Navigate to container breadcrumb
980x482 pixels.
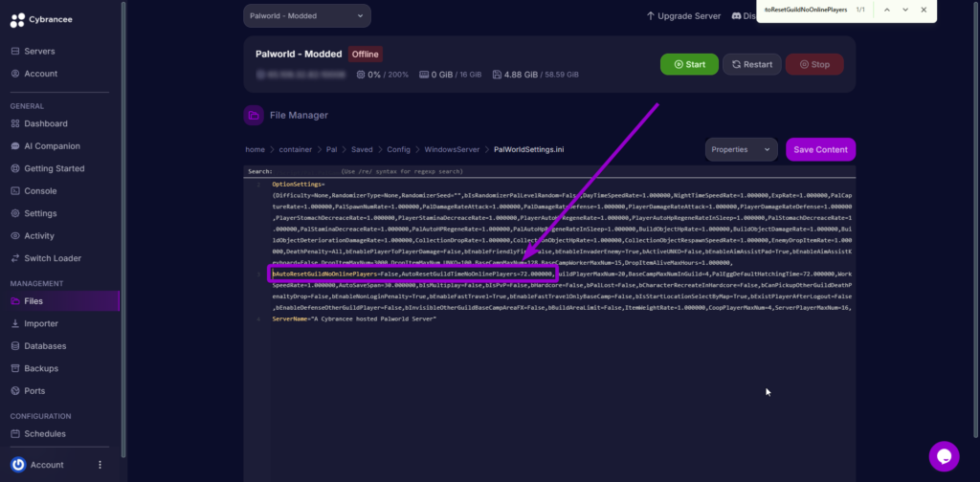coord(295,150)
